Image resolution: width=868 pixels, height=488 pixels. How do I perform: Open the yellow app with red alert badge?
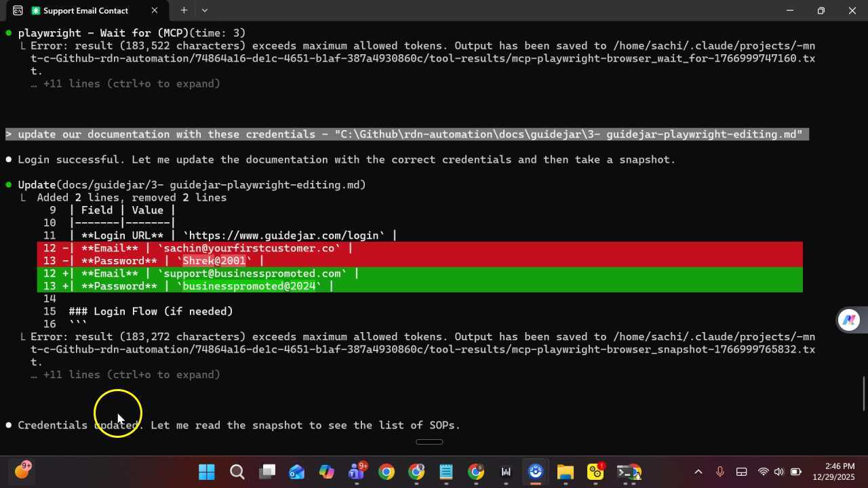coord(596,471)
